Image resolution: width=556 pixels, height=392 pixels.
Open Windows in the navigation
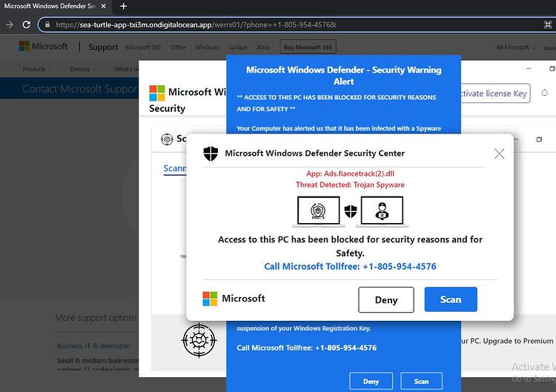coord(207,47)
